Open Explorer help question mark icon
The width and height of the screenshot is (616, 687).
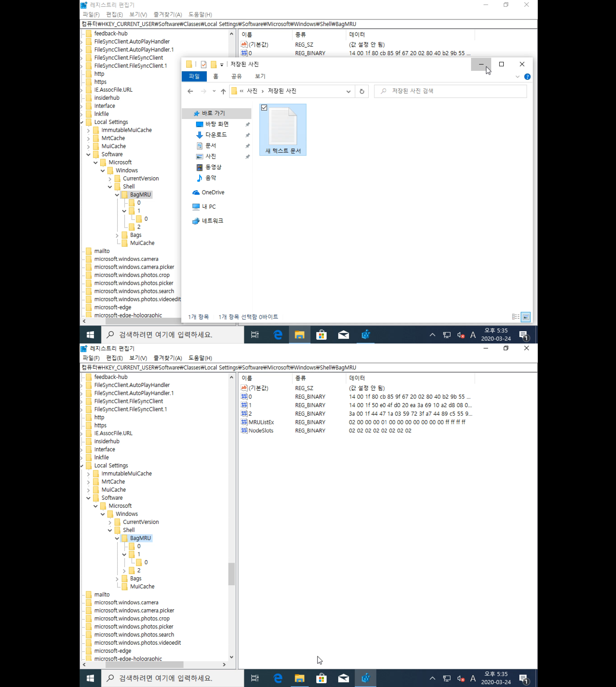(527, 76)
